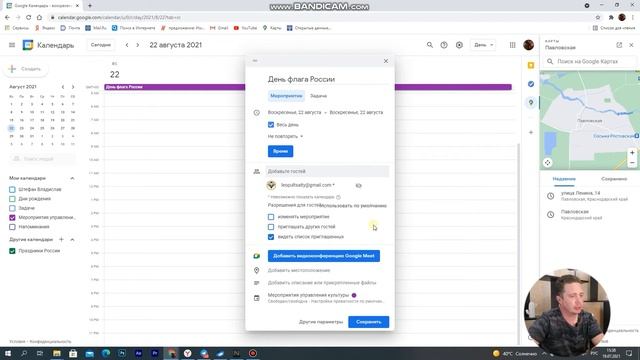
Task: Open Windows taskbar search icon
Action: (x=24, y=353)
